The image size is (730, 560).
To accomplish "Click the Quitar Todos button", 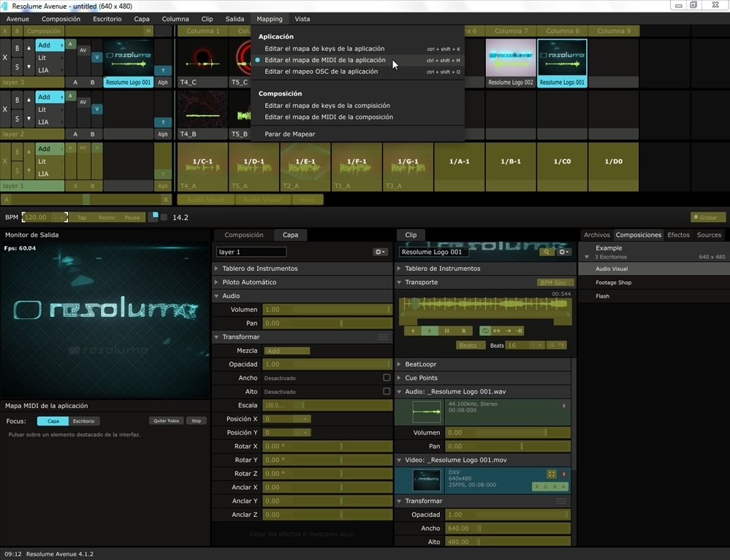I will point(166,421).
